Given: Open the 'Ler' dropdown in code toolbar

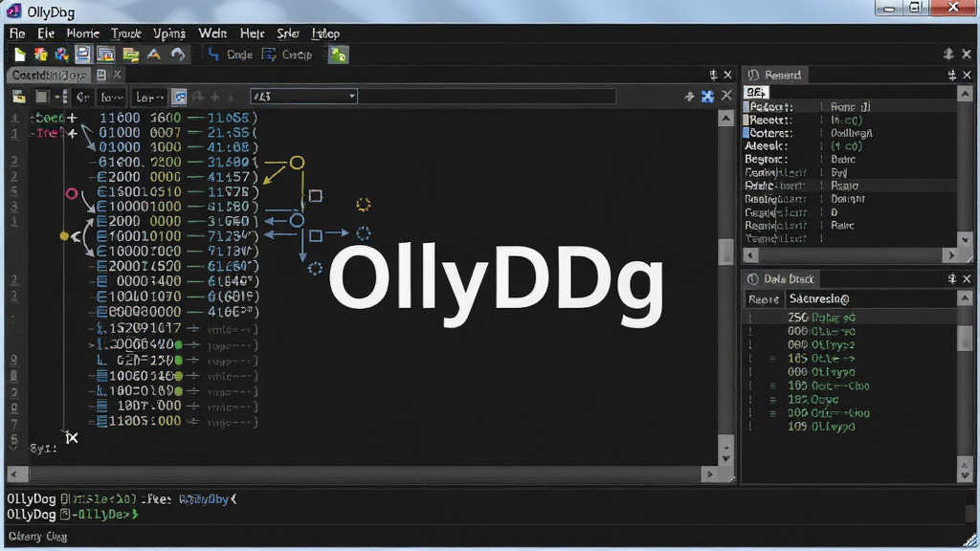Looking at the screenshot, I should tap(149, 97).
